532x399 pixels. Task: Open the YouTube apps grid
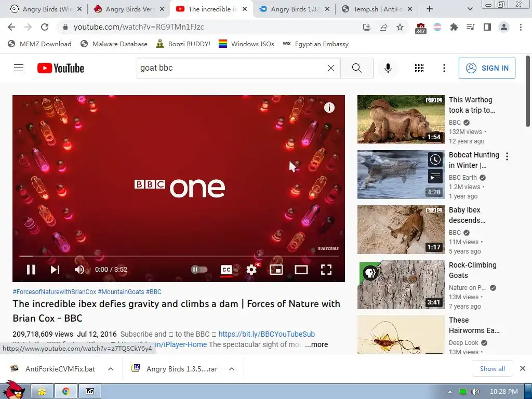pos(419,68)
